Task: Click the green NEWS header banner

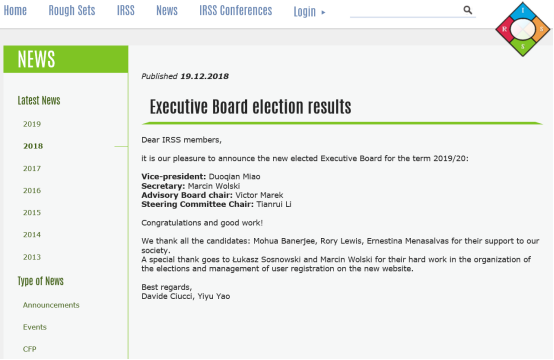Action: coord(66,59)
